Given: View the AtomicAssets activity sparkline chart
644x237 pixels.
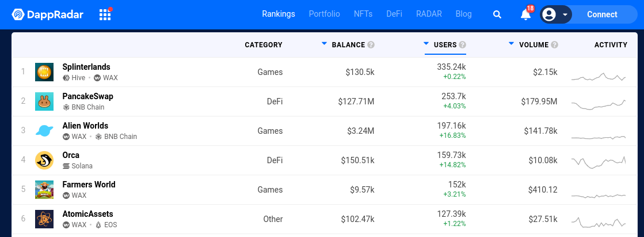Looking at the screenshot, I should tap(599, 222).
